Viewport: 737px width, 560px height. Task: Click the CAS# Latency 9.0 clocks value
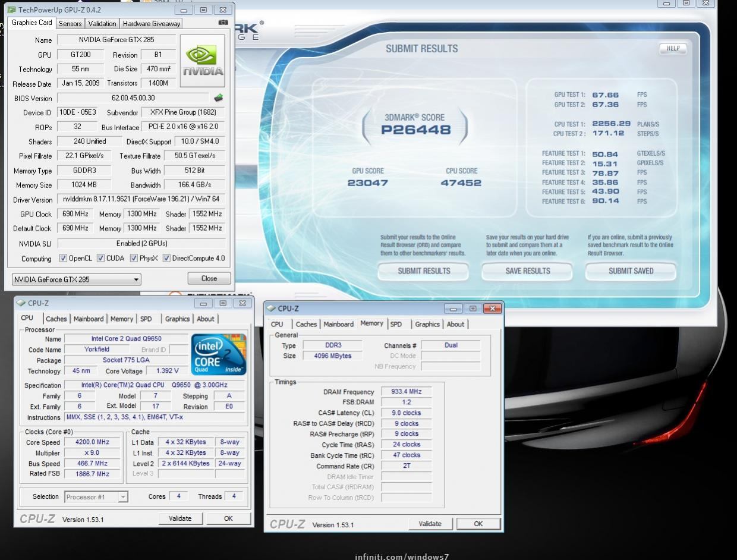(407, 413)
